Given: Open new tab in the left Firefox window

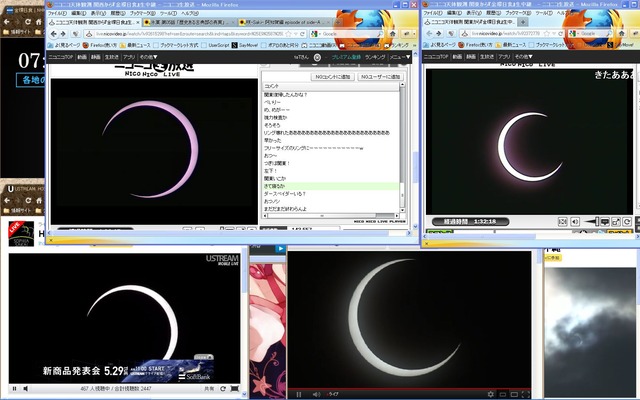Looking at the screenshot, I should pos(338,22).
